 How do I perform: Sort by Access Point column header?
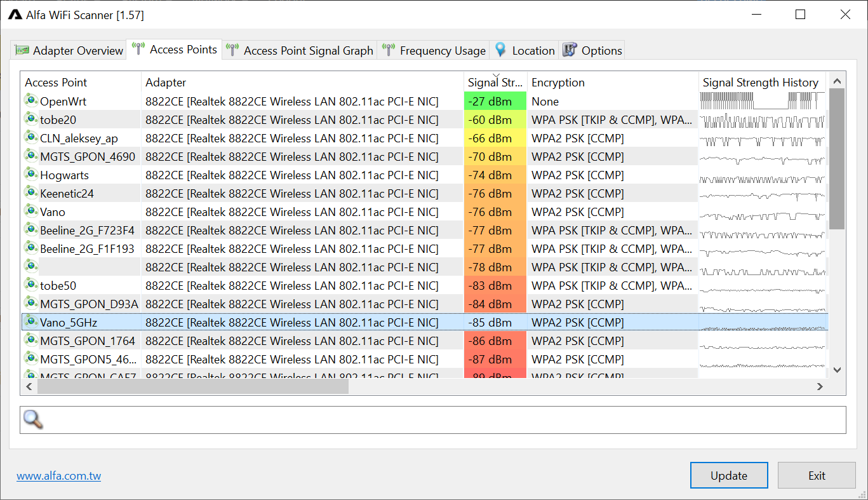coord(81,83)
